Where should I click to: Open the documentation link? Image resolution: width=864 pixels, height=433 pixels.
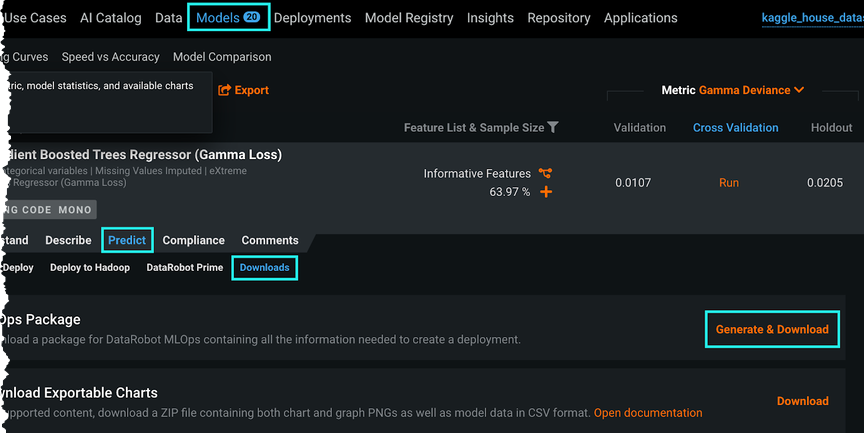[648, 413]
